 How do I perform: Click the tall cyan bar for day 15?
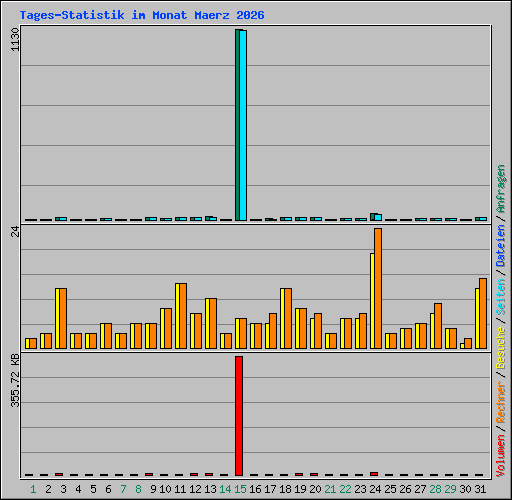[x=243, y=125]
